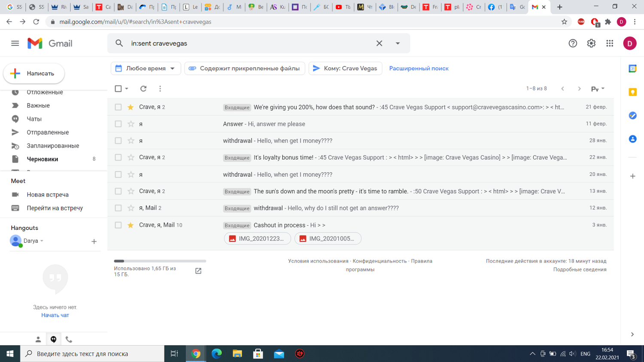Open the 'Любое время' date filter

coord(146,69)
